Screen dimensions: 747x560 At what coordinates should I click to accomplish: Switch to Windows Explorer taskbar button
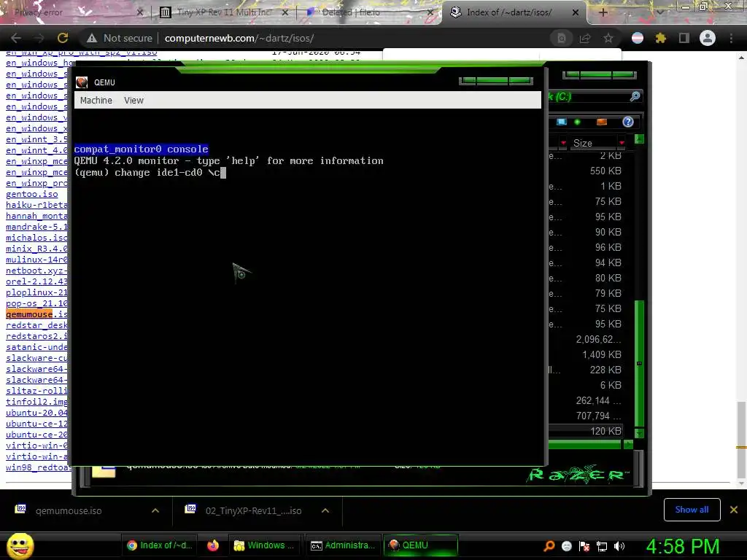pyautogui.click(x=266, y=545)
